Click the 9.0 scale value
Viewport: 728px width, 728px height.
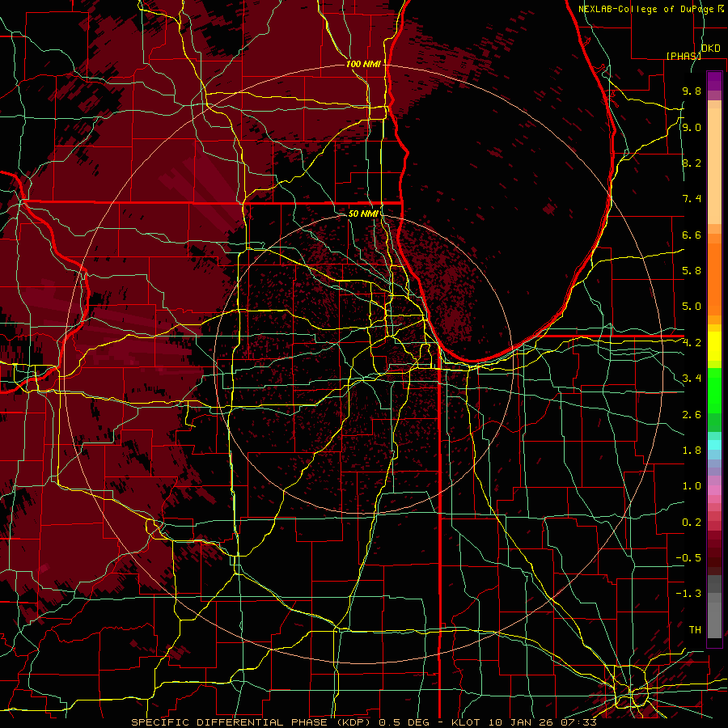tap(692, 127)
